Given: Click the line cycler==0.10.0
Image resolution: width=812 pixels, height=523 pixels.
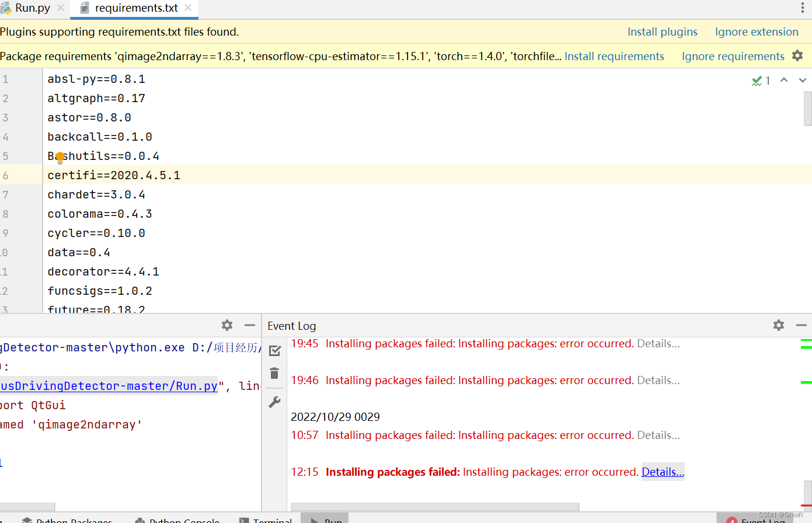Looking at the screenshot, I should (96, 233).
